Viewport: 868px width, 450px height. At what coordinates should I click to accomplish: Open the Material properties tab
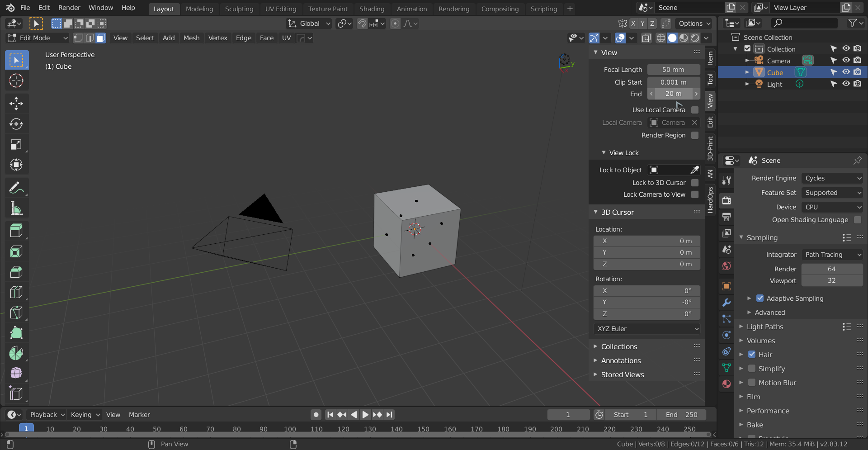726,384
